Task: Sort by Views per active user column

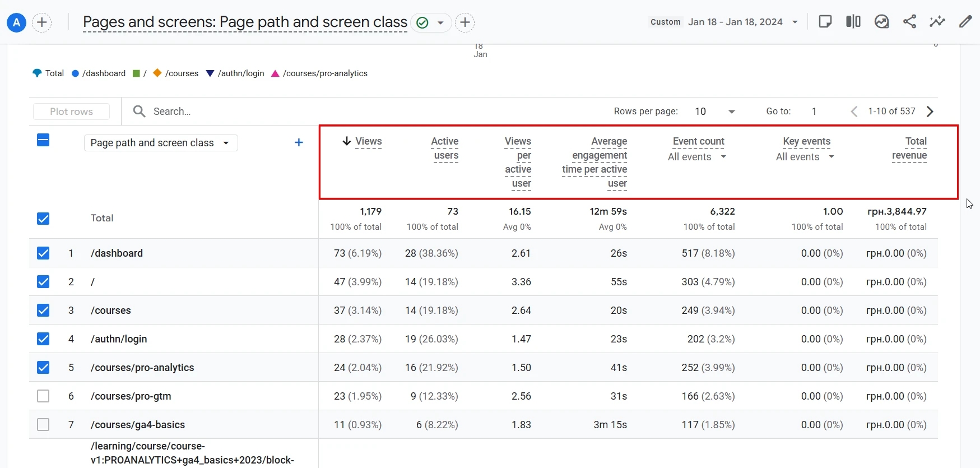Action: tap(518, 163)
